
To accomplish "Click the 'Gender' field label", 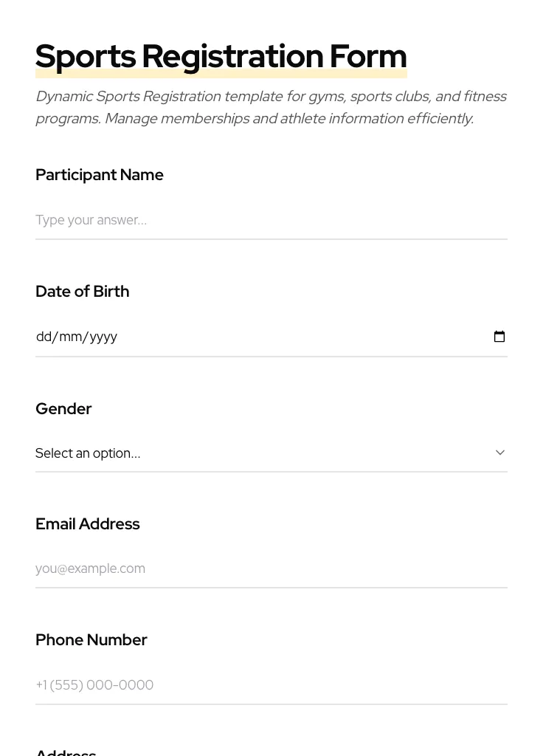I will click(x=63, y=409).
